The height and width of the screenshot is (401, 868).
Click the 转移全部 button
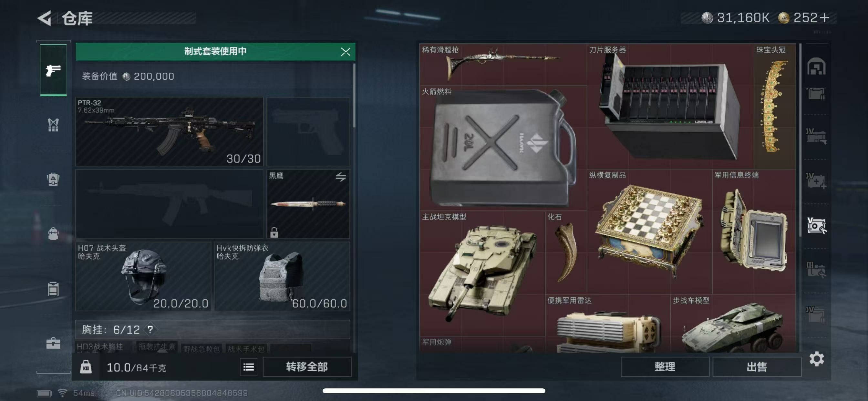[x=307, y=367]
